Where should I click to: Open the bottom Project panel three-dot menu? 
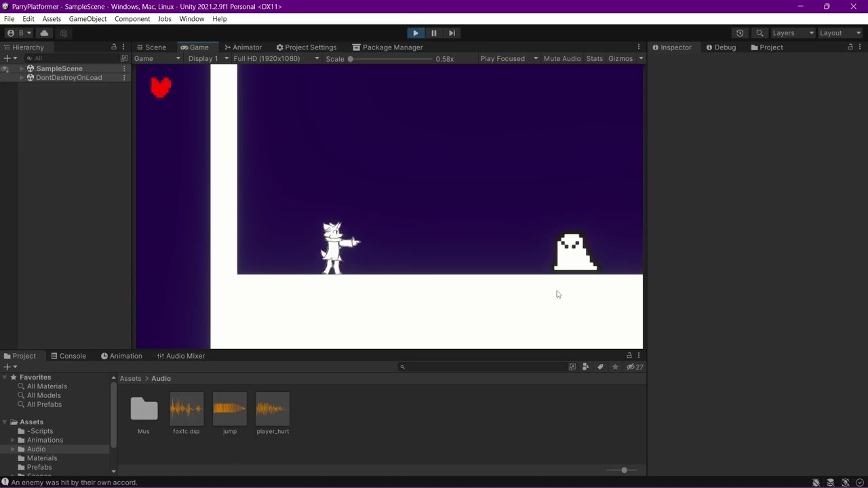click(x=639, y=356)
